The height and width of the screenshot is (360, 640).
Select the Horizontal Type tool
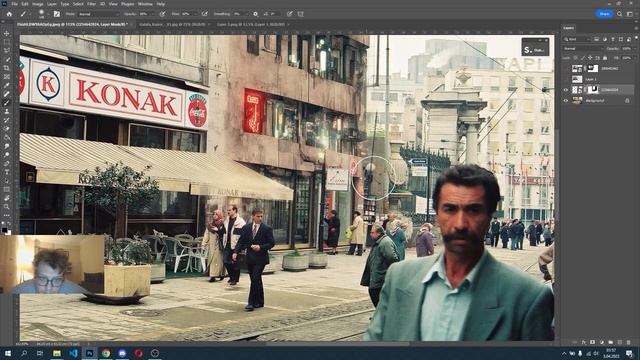coord(7,172)
